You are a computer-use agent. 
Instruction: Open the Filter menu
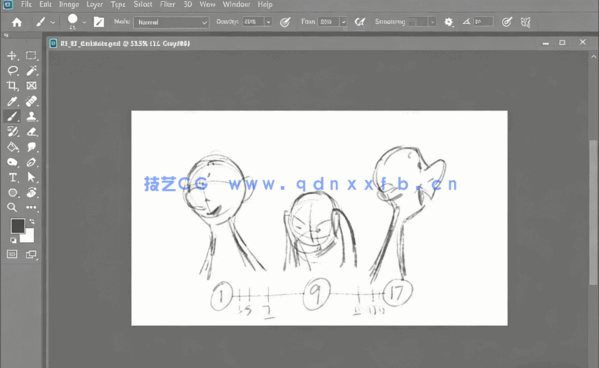[x=167, y=5]
